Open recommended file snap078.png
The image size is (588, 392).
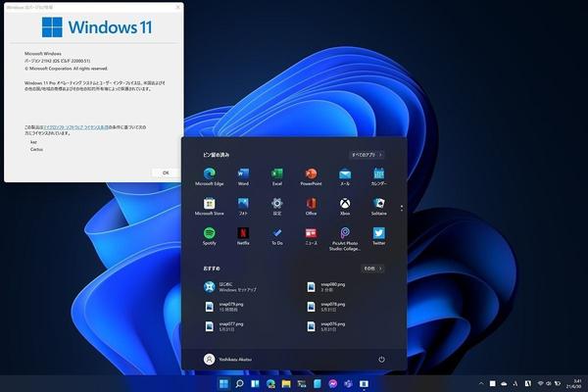pyautogui.click(x=326, y=307)
